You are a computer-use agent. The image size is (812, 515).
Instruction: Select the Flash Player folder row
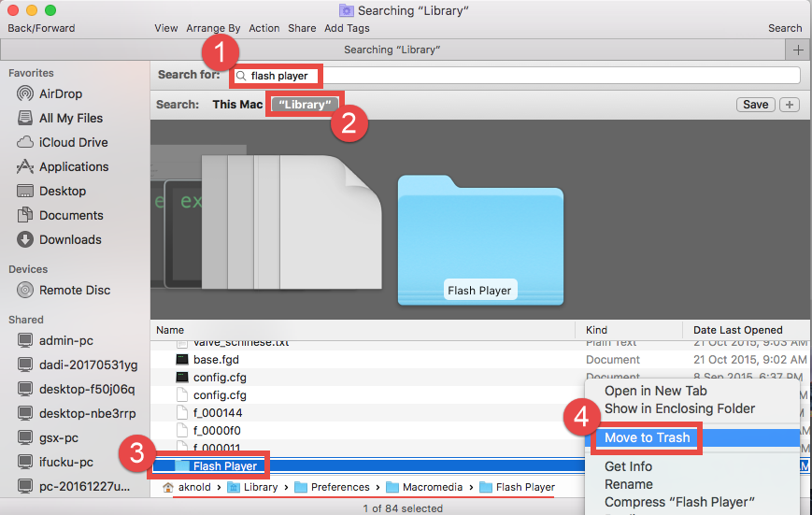367,465
